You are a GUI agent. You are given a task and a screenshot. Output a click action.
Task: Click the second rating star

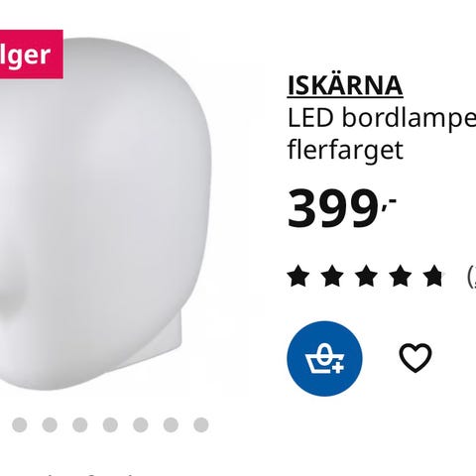(332, 276)
